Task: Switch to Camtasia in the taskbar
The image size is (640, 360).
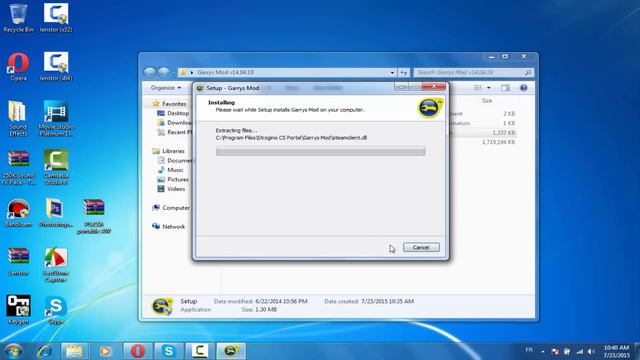Action: click(x=200, y=351)
